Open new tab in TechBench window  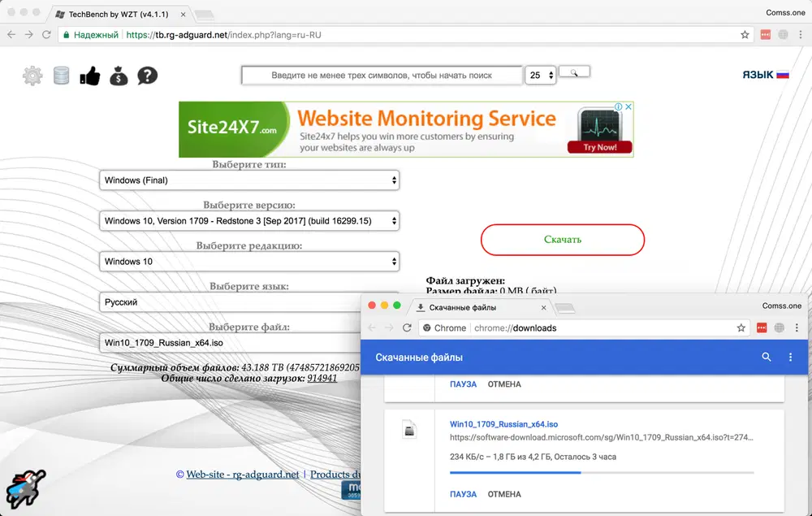pos(205,15)
